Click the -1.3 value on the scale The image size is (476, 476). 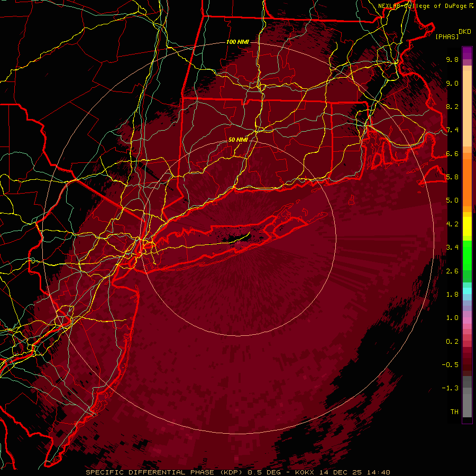[450, 388]
